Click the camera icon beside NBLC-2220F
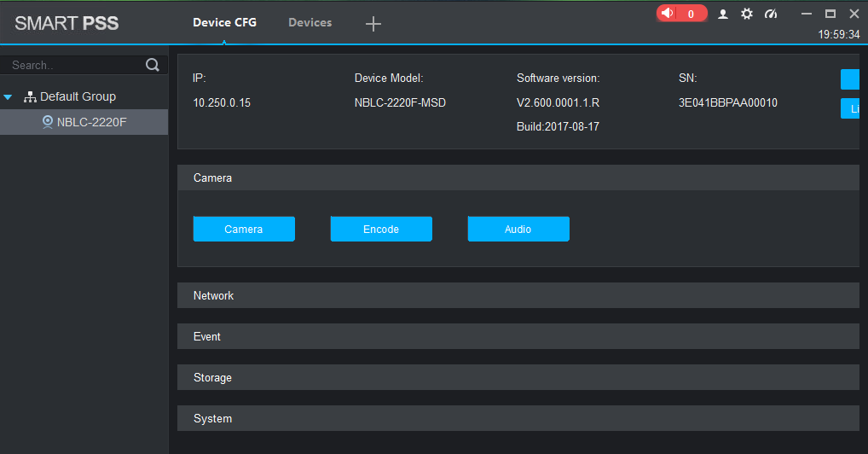Viewport: 868px width, 454px height. (x=48, y=122)
